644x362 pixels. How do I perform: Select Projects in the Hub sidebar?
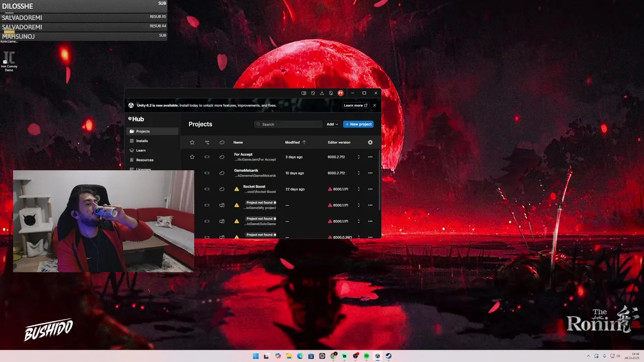click(152, 131)
